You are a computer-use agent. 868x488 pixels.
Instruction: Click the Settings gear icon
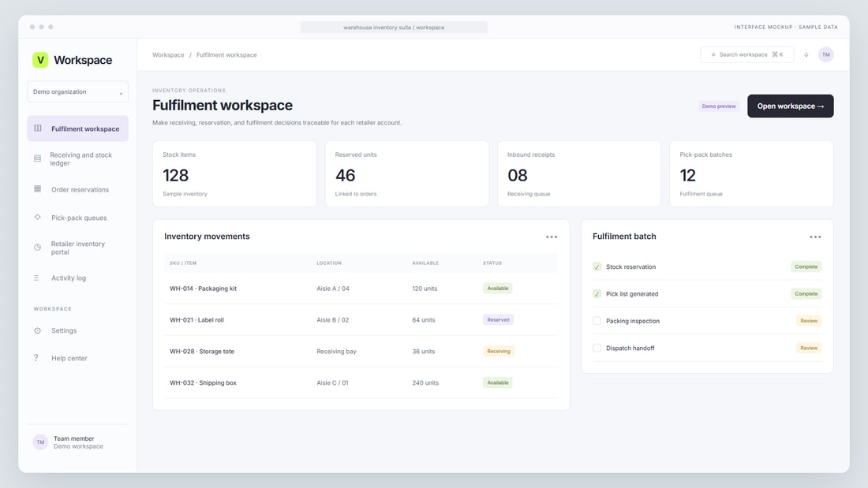point(38,330)
